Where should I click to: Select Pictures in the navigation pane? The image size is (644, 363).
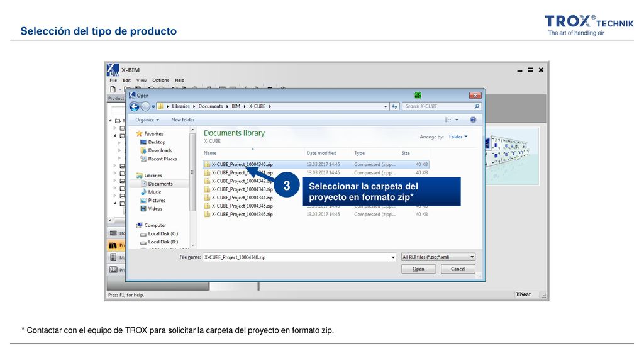click(x=157, y=201)
